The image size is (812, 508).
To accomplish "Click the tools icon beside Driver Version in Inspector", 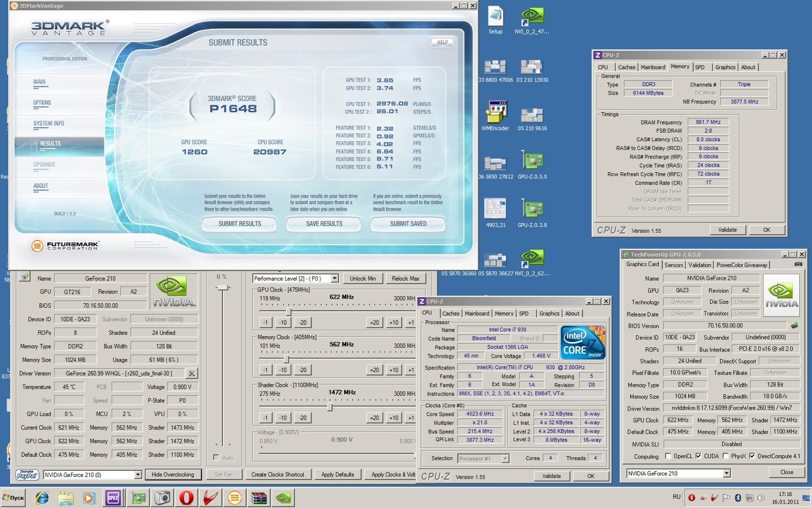I will coord(191,373).
